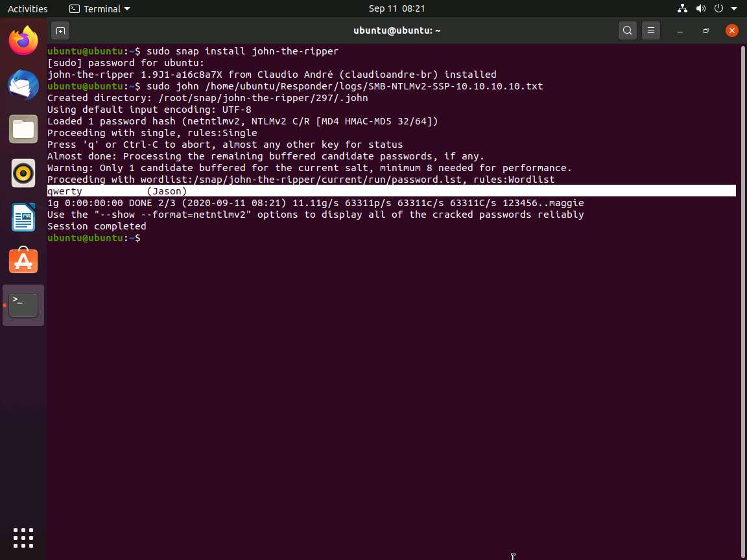747x560 pixels.
Task: Open the volume indicator in the top bar
Action: click(701, 8)
